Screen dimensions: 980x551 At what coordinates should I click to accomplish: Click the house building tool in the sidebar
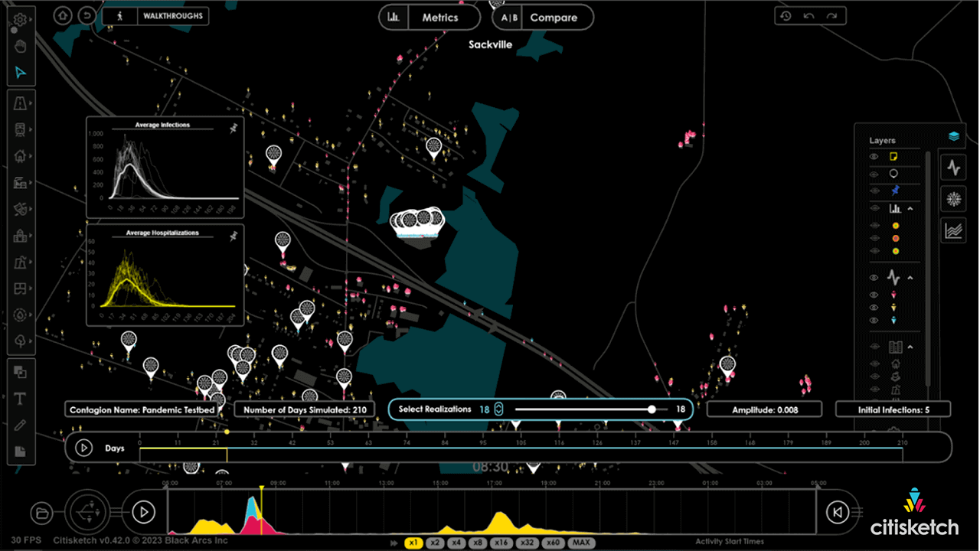pyautogui.click(x=21, y=155)
